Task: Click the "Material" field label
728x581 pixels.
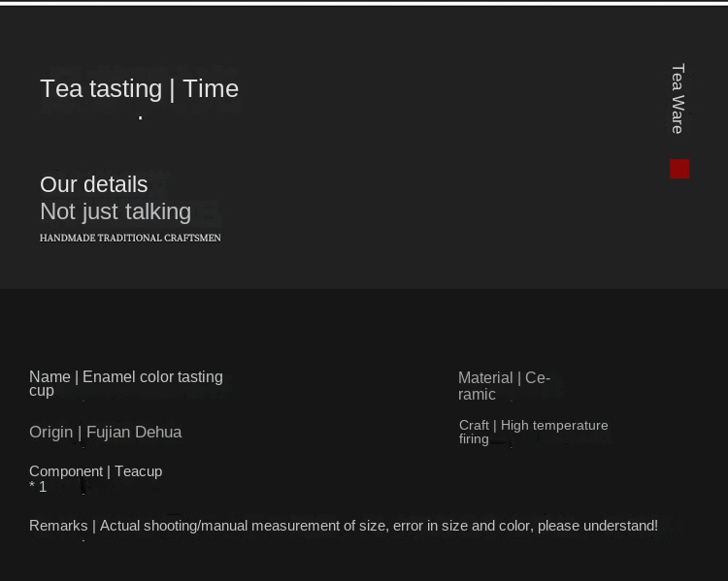Action: (485, 377)
